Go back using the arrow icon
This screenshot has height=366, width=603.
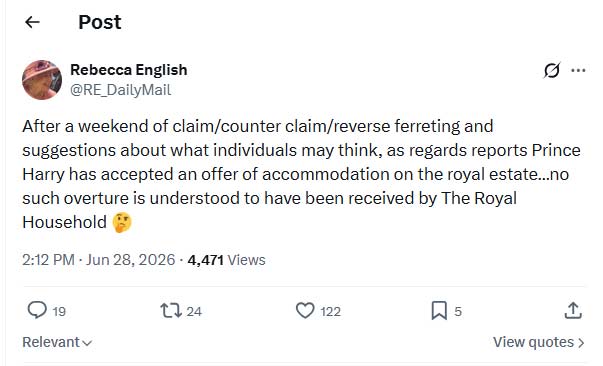[32, 22]
